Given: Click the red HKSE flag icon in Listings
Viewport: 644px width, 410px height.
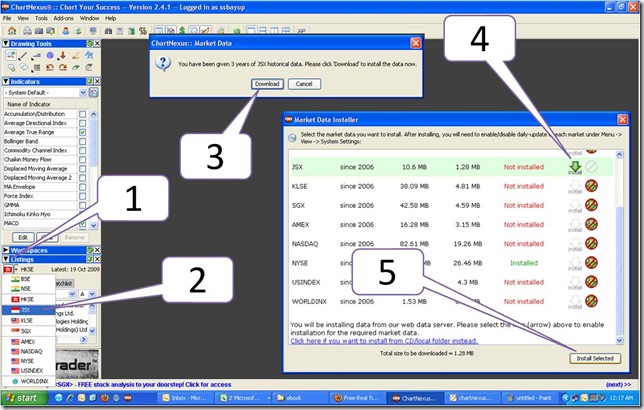Looking at the screenshot, I should click(x=7, y=269).
